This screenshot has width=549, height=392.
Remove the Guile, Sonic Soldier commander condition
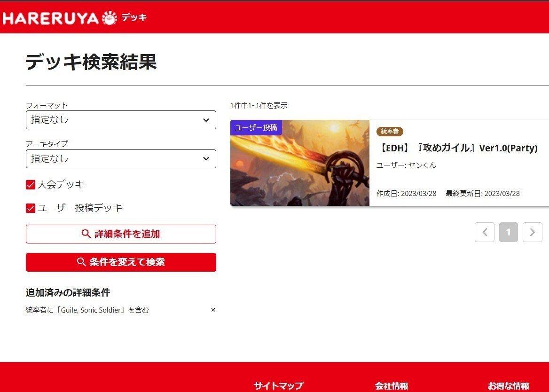point(213,310)
